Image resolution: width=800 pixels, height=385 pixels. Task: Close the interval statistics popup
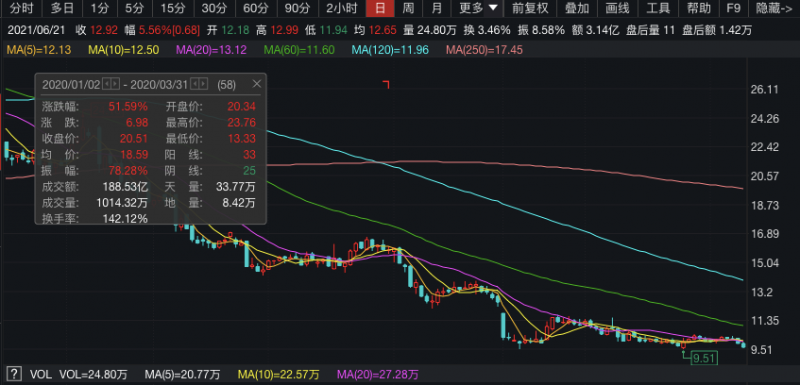[x=257, y=84]
